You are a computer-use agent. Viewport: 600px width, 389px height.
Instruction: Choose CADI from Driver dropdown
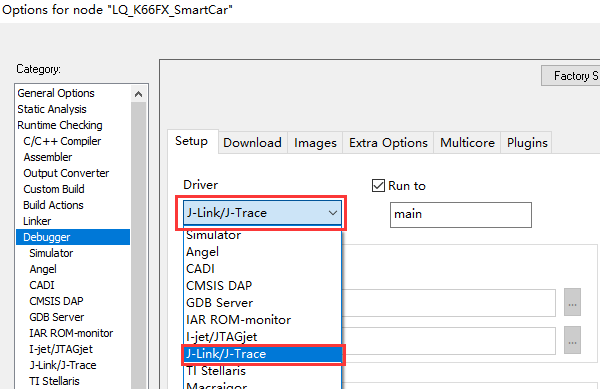pos(262,269)
